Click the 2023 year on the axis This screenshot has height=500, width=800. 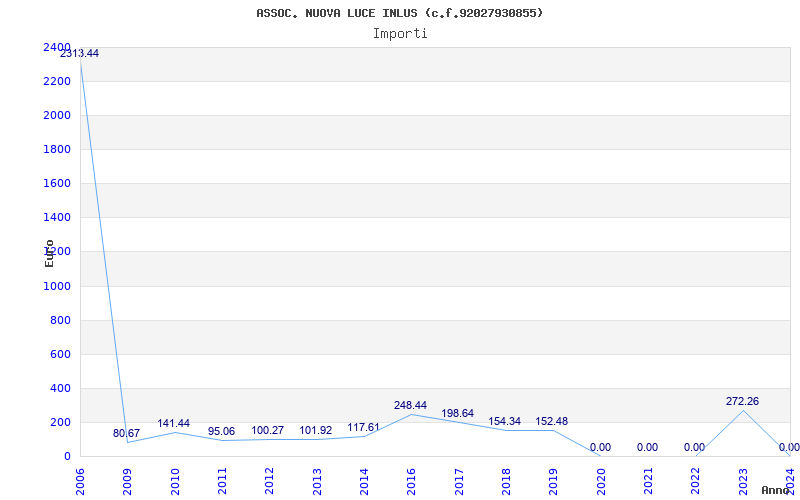(743, 481)
